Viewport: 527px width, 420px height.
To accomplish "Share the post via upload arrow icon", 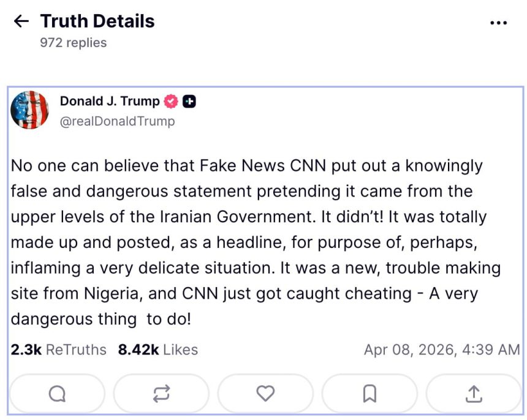I will (474, 394).
